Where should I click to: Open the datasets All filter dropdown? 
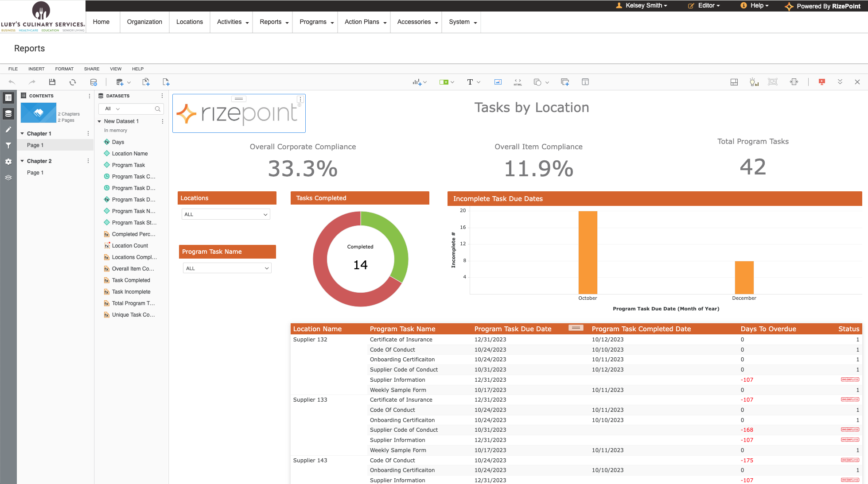pyautogui.click(x=112, y=109)
